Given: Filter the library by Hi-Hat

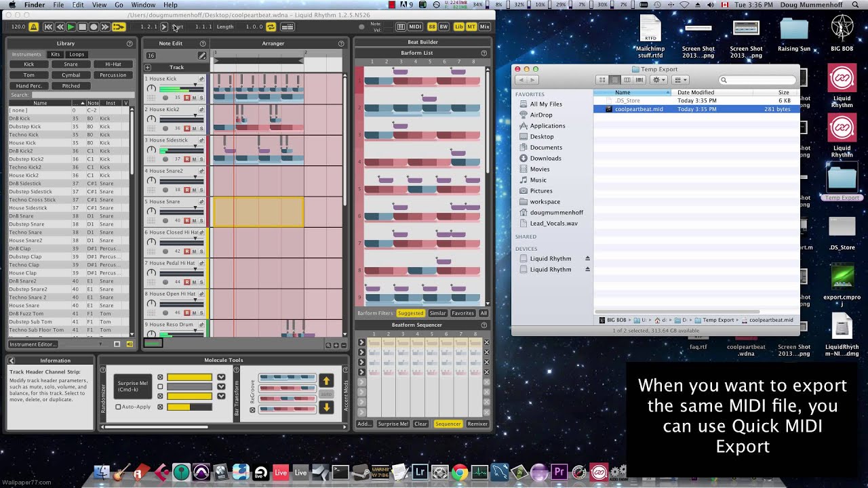Looking at the screenshot, I should (113, 64).
